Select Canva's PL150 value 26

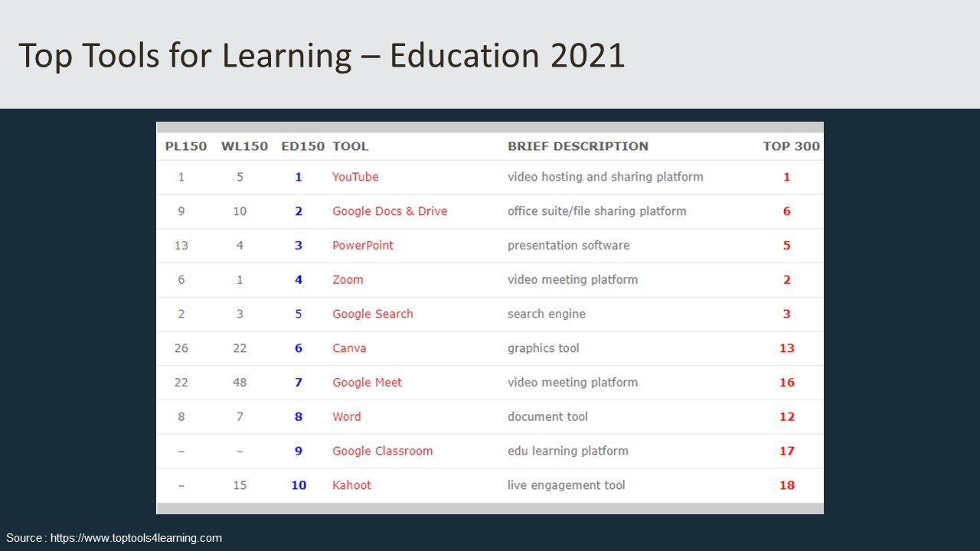pos(181,348)
